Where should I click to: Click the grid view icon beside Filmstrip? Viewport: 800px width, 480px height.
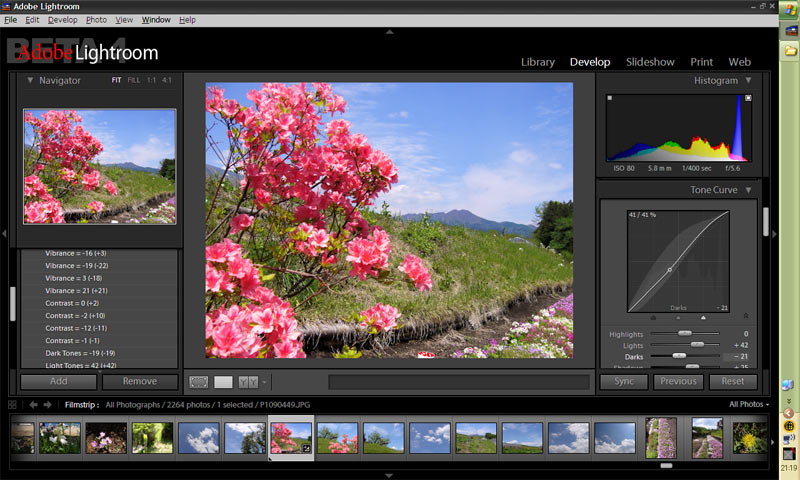click(x=12, y=405)
